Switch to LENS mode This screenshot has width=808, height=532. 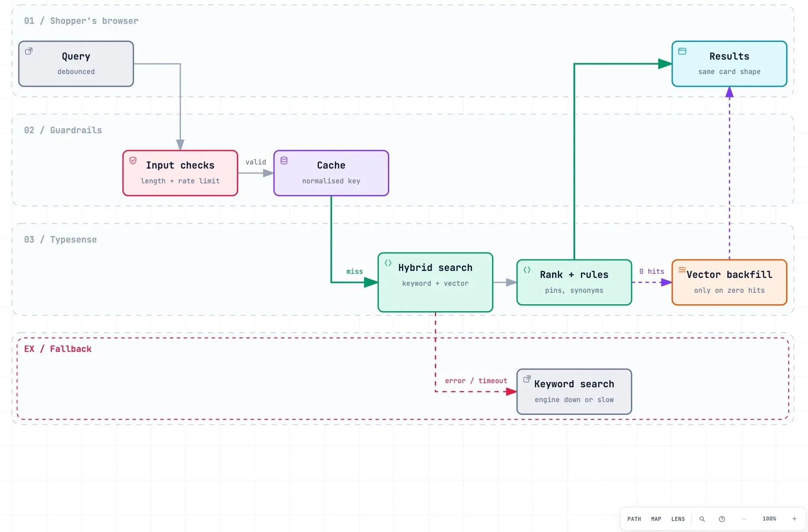678,519
